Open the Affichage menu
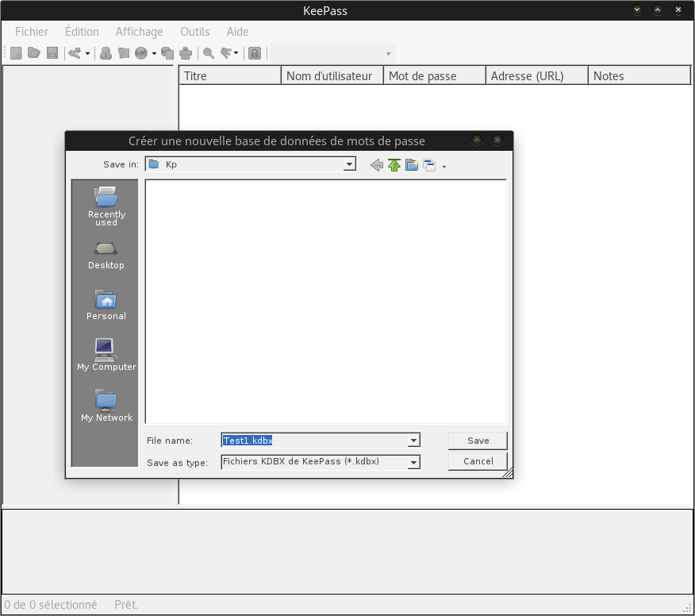 pos(139,32)
